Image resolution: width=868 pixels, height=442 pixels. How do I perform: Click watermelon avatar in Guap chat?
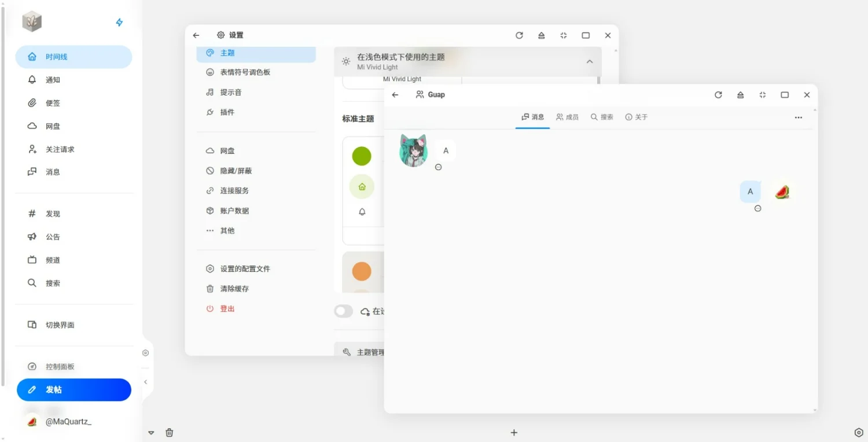(x=782, y=192)
